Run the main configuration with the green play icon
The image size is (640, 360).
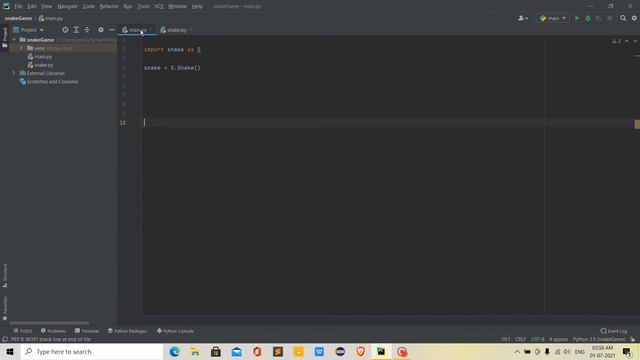click(577, 18)
